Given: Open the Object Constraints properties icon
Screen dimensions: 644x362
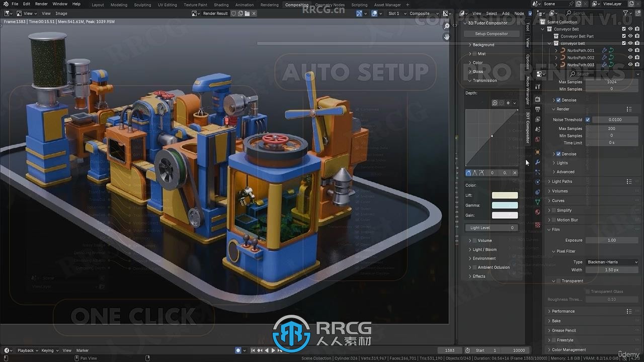Looking at the screenshot, I should [x=538, y=192].
